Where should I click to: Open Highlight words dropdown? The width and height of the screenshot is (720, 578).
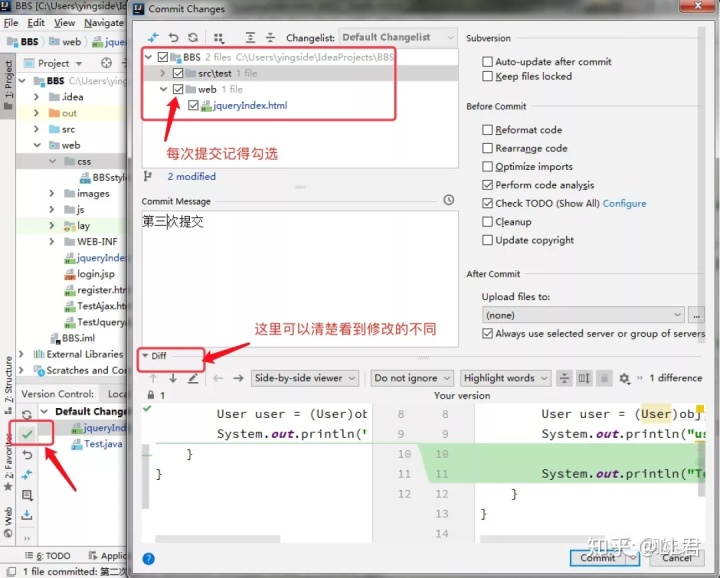click(505, 378)
